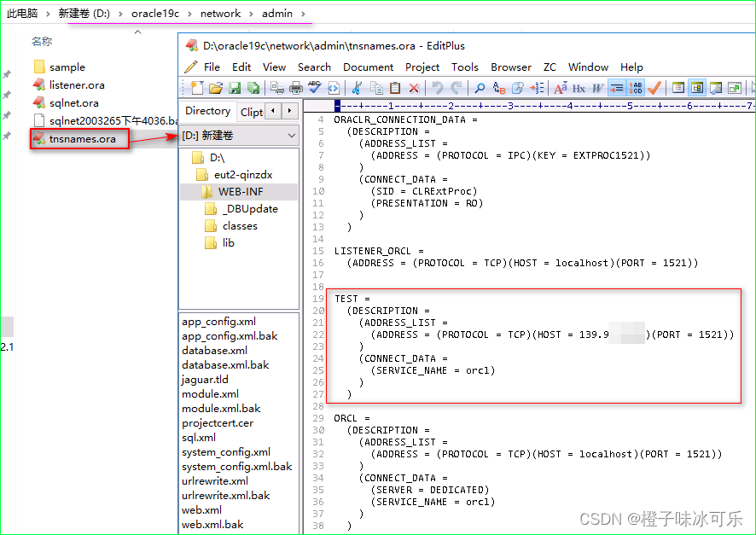Toggle the W word wrap icon
This screenshot has width=756, height=535.
(x=597, y=88)
